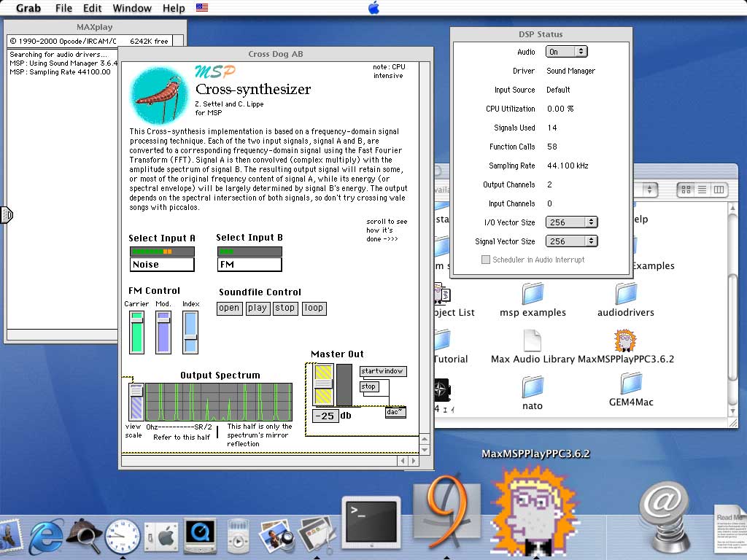
Task: Open the Window menu
Action: coord(132,8)
